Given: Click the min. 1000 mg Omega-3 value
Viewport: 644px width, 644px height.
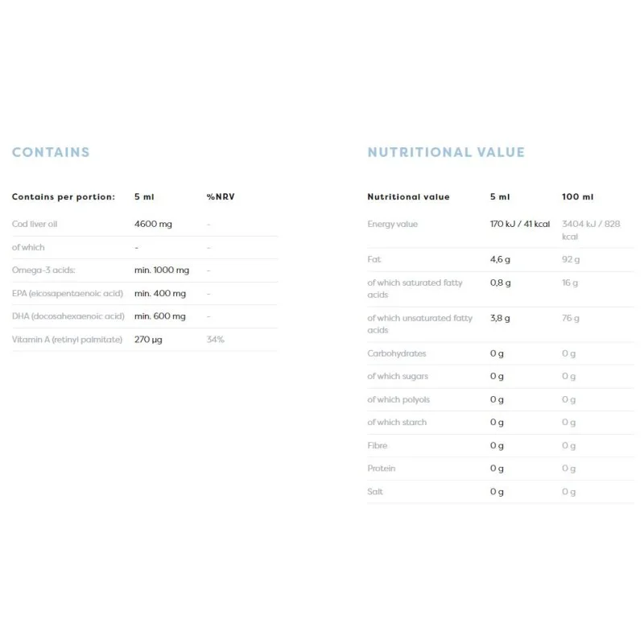Looking at the screenshot, I should [x=162, y=270].
